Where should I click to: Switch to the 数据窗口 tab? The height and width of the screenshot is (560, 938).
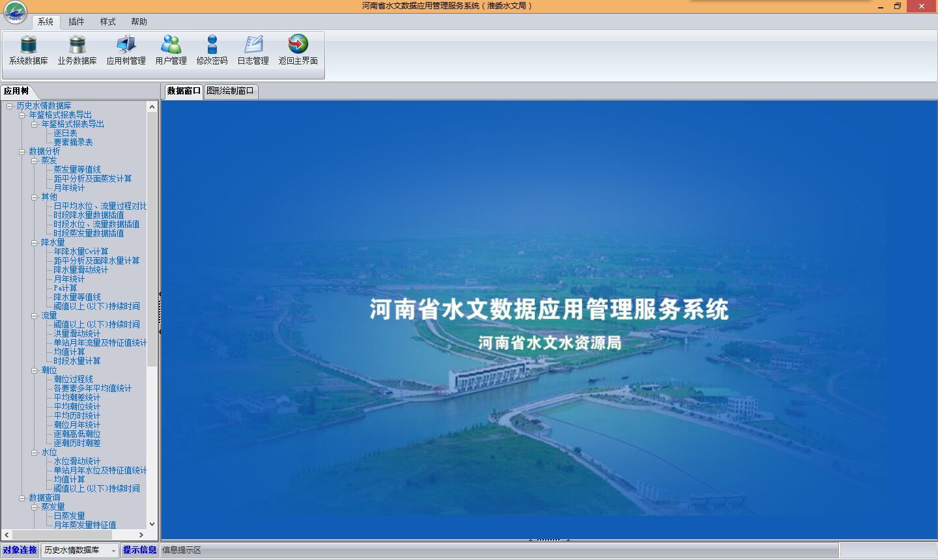[x=183, y=91]
